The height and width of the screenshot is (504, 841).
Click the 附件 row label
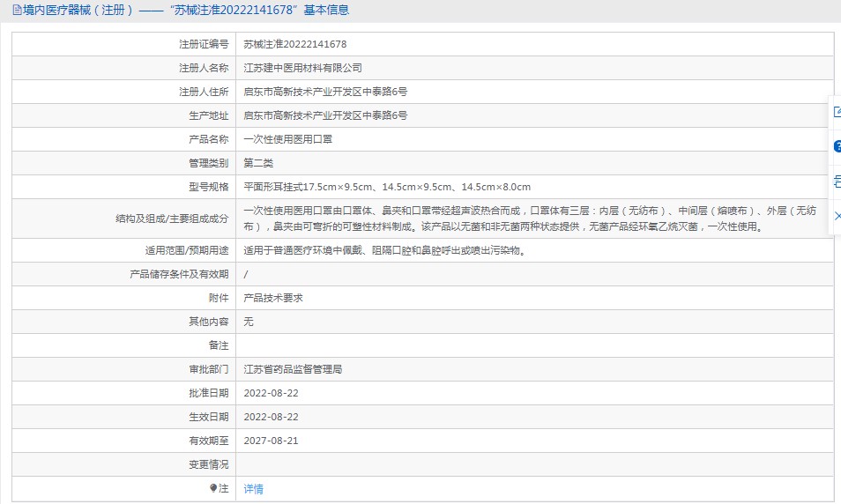(x=219, y=298)
